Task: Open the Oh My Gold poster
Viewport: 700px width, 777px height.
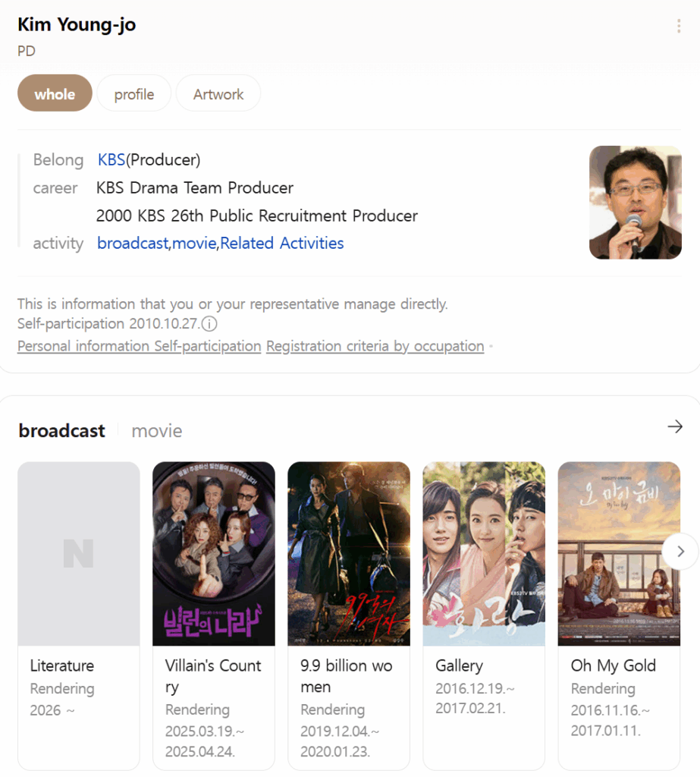Action: tap(618, 554)
